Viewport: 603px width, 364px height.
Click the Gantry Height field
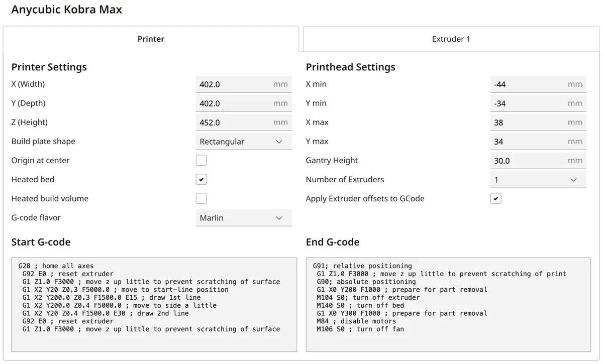click(528, 161)
